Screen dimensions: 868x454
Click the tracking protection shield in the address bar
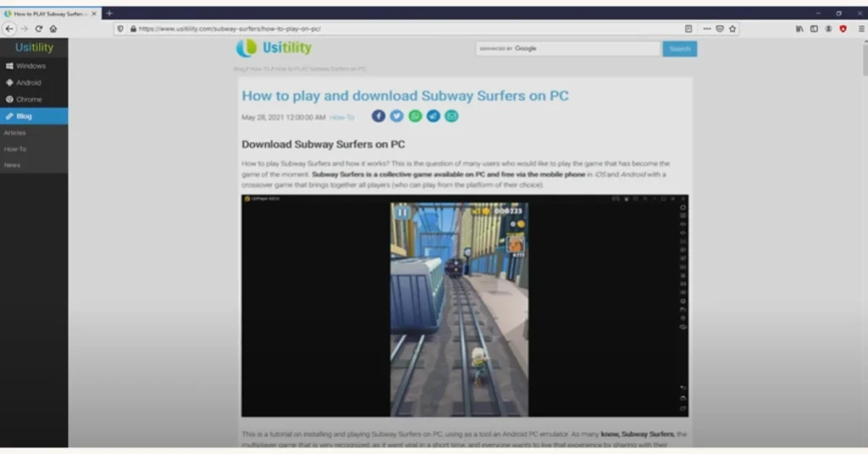[120, 29]
